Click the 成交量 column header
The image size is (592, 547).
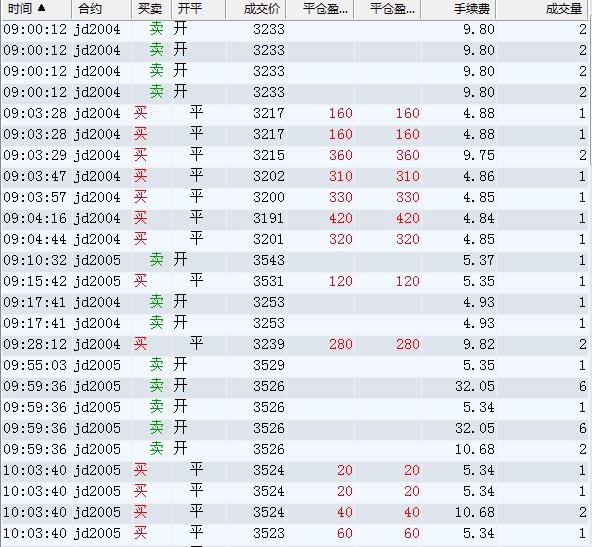[542, 9]
